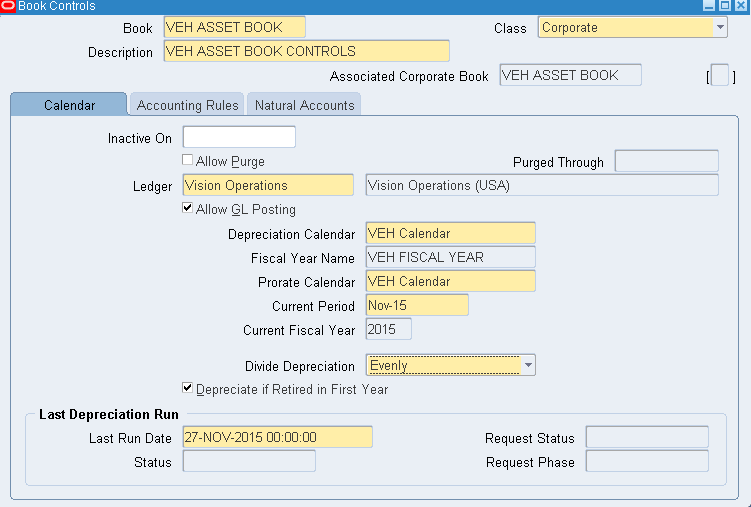Click the Book name field

(x=235, y=28)
